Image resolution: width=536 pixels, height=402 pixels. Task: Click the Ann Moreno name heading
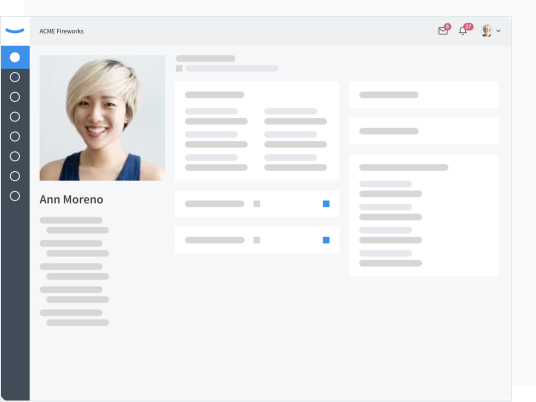71,199
